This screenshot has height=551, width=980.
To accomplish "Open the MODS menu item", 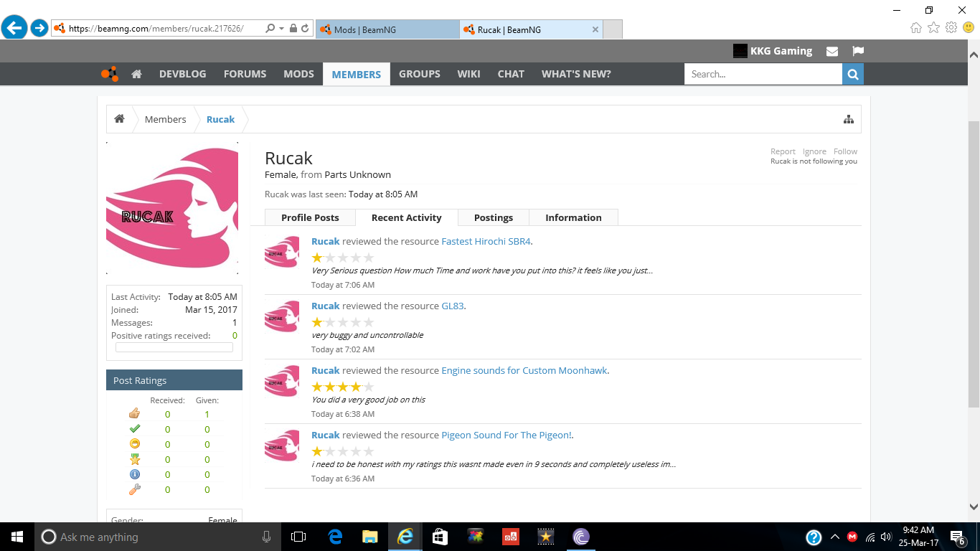I will point(298,74).
